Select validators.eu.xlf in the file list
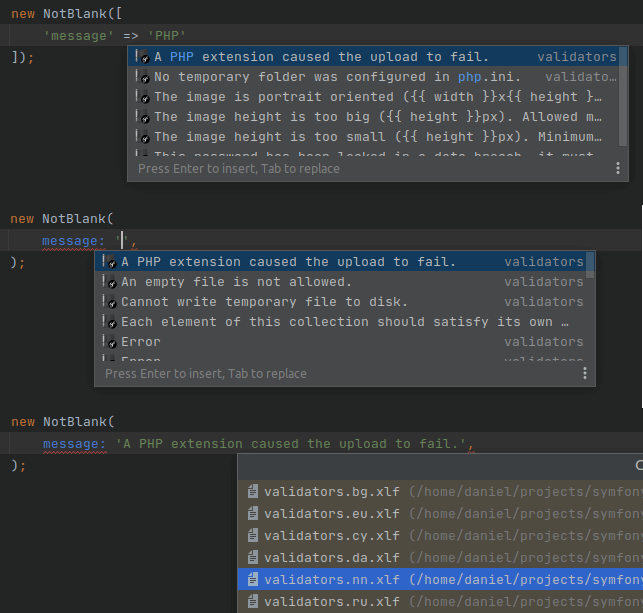Image resolution: width=643 pixels, height=613 pixels. (332, 514)
